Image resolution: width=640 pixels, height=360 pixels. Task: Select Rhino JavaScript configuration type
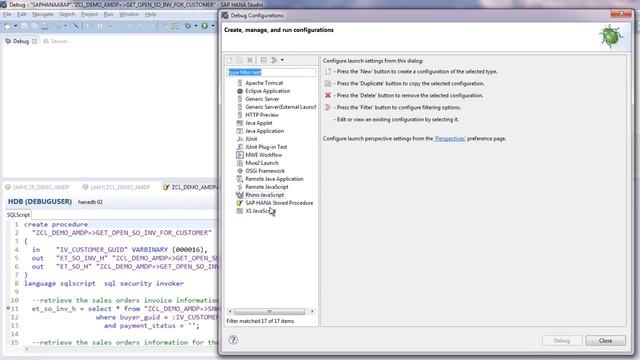pyautogui.click(x=264, y=195)
